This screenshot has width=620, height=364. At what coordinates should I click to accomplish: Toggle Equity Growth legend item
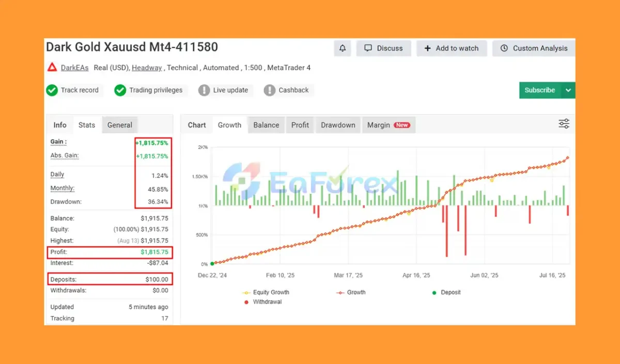(x=266, y=292)
